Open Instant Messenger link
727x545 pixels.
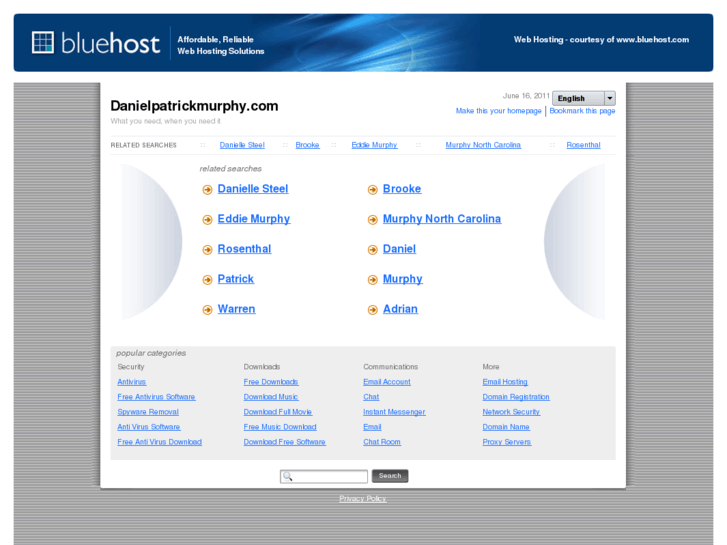point(394,412)
